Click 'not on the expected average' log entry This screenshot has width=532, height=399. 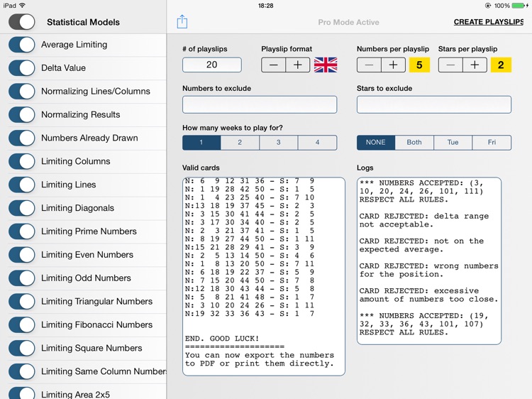coord(422,245)
